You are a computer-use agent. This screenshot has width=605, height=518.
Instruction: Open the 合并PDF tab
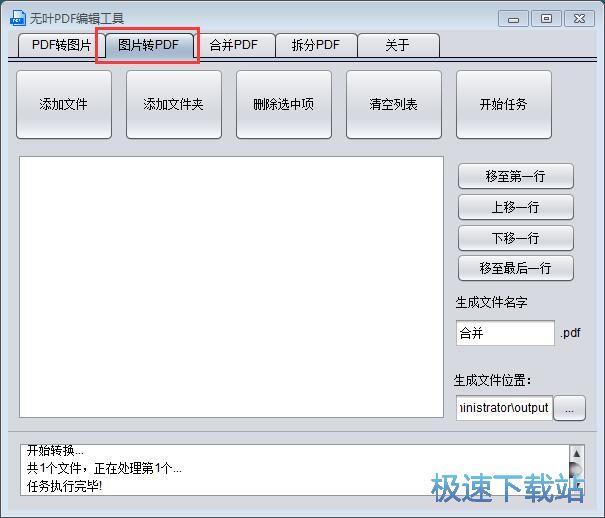[234, 45]
